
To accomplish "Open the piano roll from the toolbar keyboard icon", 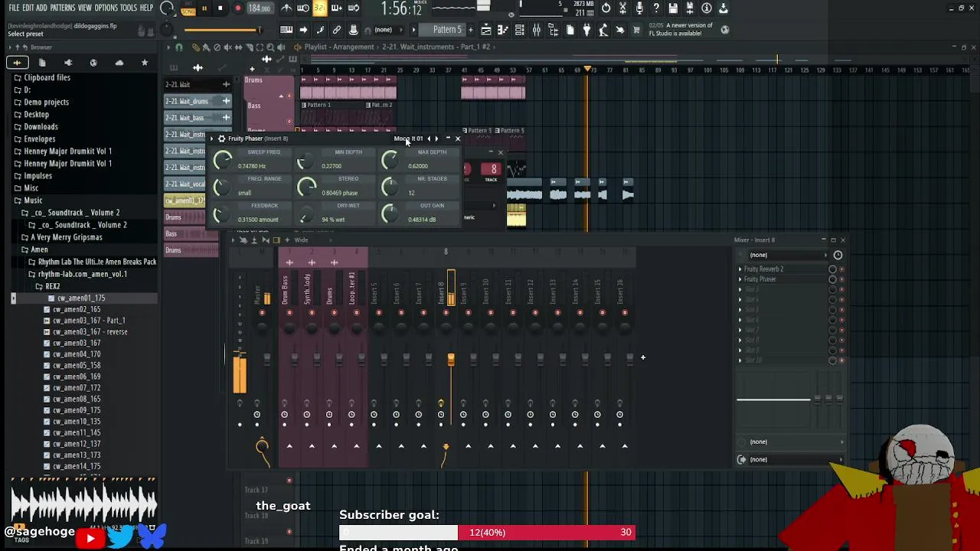I will [x=286, y=30].
